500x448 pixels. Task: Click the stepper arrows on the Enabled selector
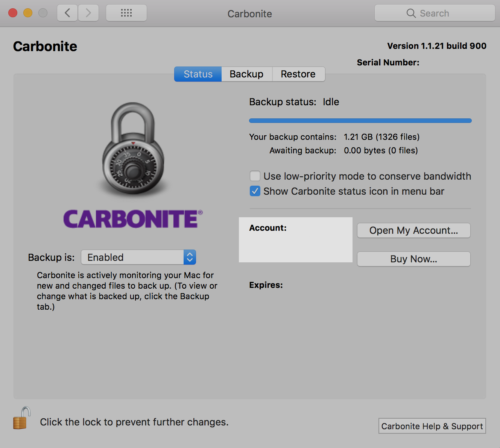pos(190,257)
